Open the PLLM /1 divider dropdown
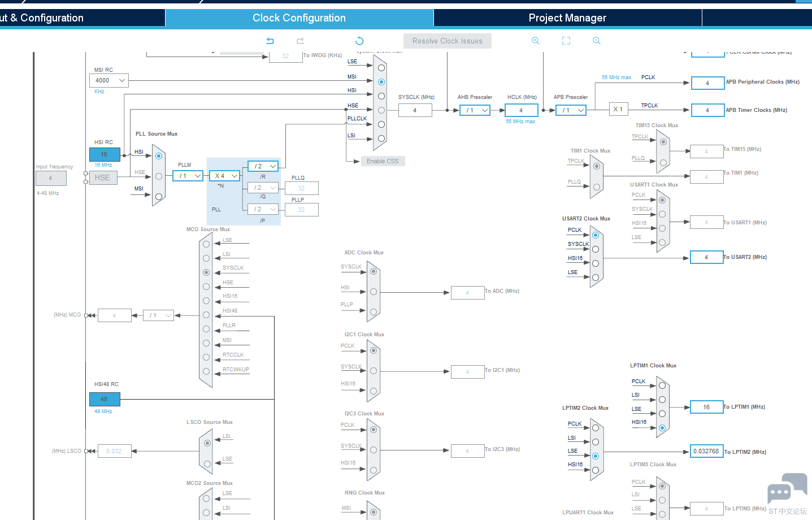Viewport: 812px width, 520px height. click(x=188, y=176)
